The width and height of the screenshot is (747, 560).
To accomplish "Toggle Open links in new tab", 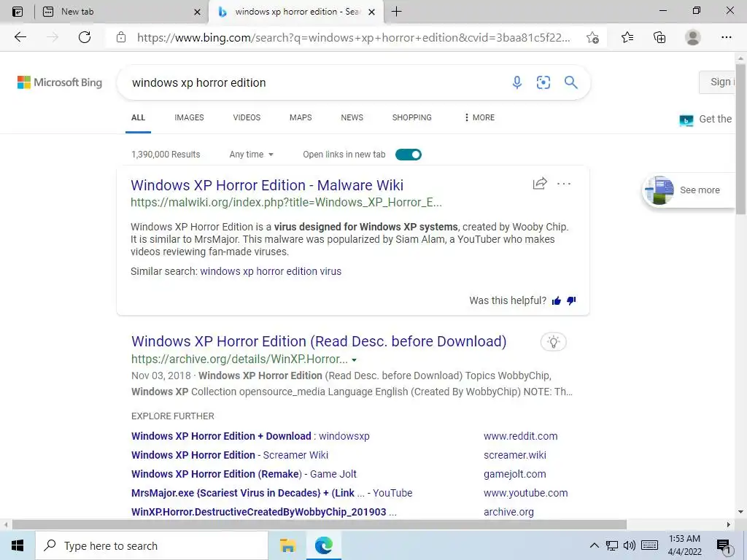I will coord(409,155).
